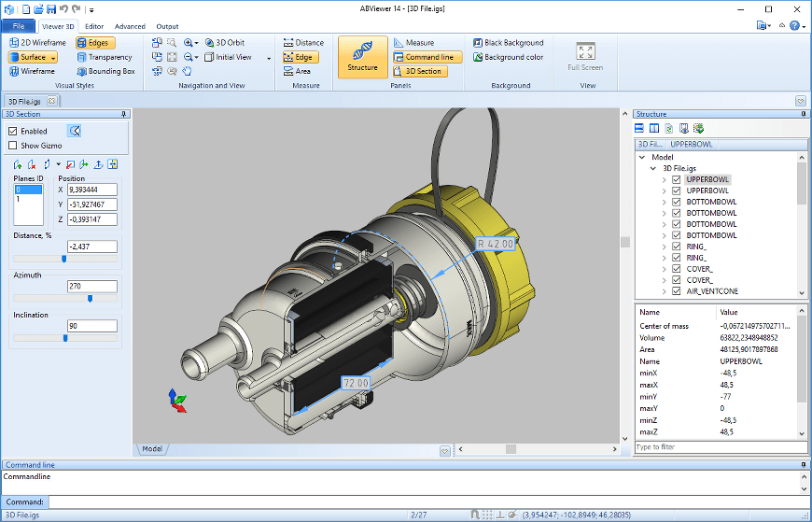This screenshot has height=522, width=812.
Task: Open the Editor ribbon tab
Action: pyautogui.click(x=94, y=26)
